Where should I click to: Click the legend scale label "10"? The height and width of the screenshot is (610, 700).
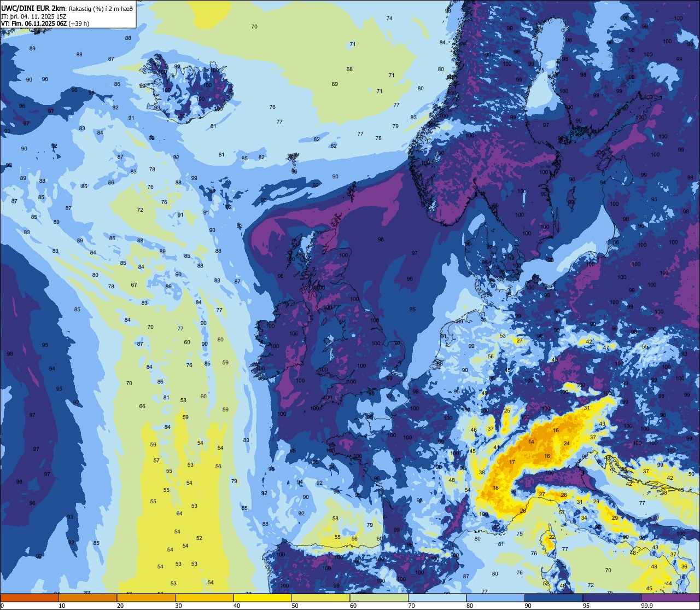pyautogui.click(x=62, y=606)
